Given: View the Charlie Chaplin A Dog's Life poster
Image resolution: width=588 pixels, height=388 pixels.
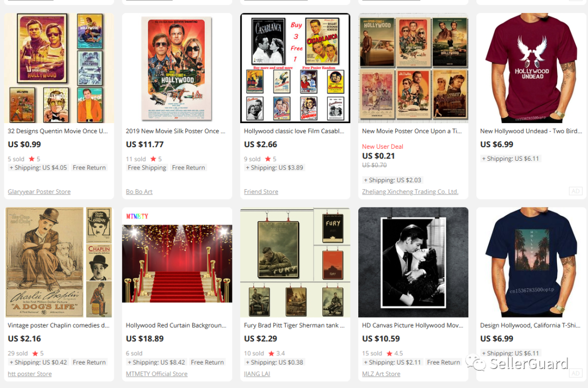Looking at the screenshot, I should coord(59,262).
